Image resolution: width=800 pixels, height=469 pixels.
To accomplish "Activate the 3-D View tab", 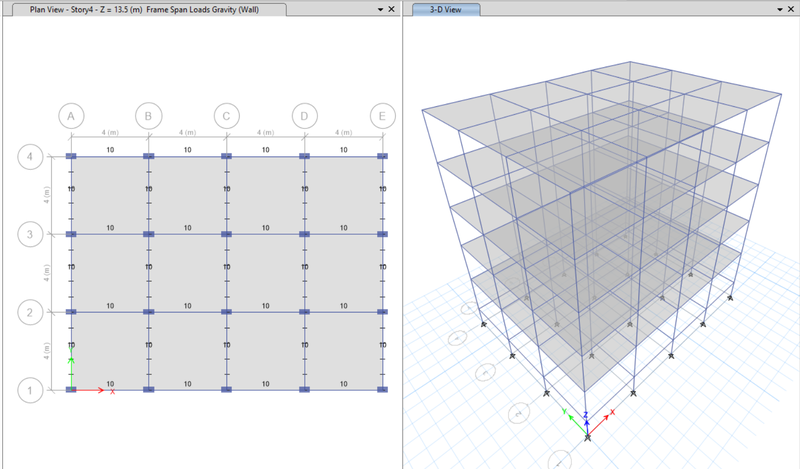I will (445, 9).
